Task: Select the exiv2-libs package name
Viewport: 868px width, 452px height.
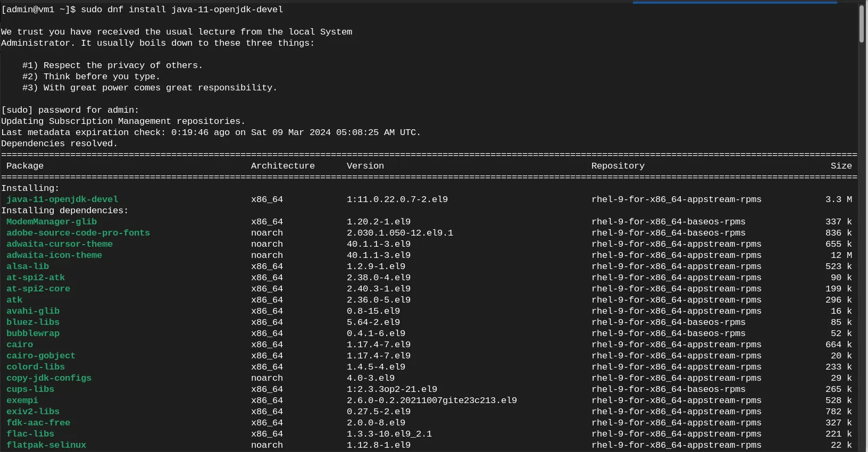Action: coord(33,412)
